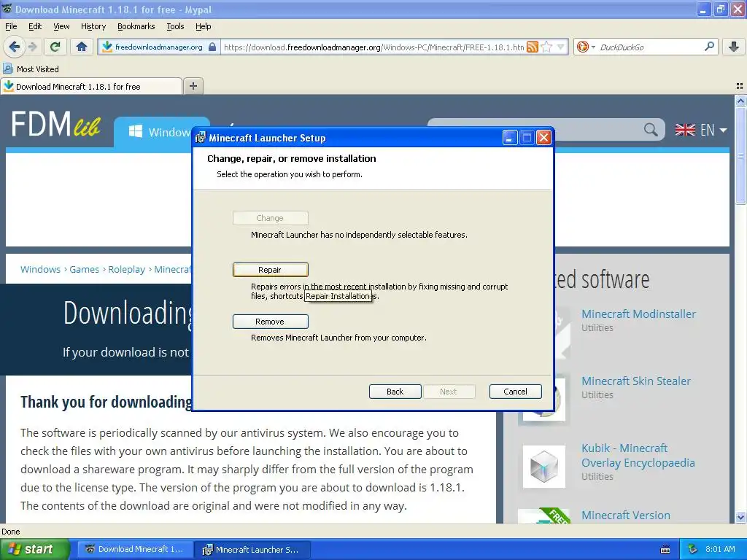Click the Windows breadcrumb link

[x=41, y=270]
